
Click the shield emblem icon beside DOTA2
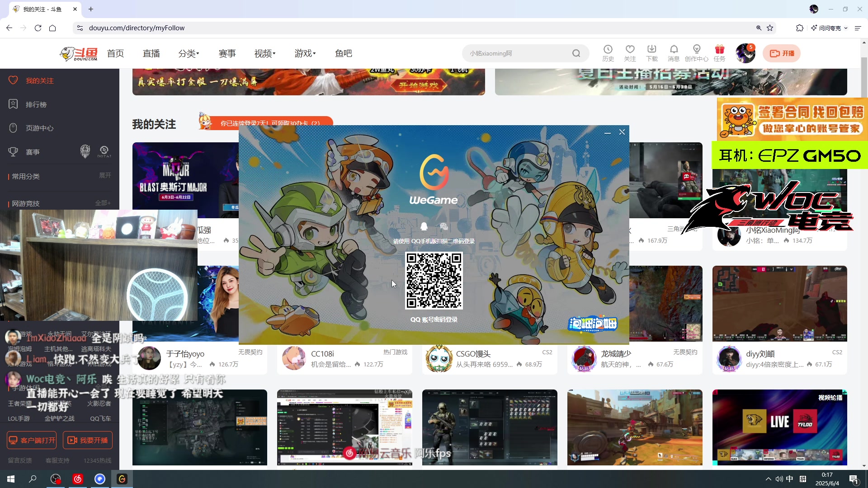point(85,151)
